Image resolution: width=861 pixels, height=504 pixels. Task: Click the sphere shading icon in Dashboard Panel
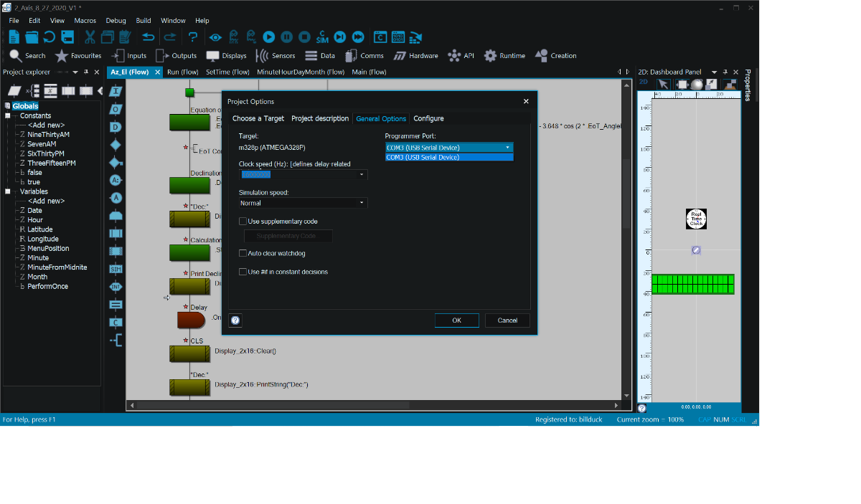(x=697, y=85)
